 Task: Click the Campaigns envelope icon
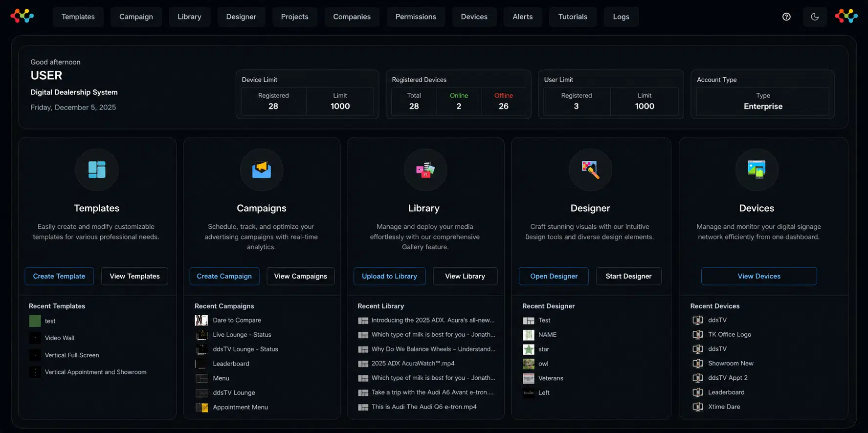tap(262, 170)
